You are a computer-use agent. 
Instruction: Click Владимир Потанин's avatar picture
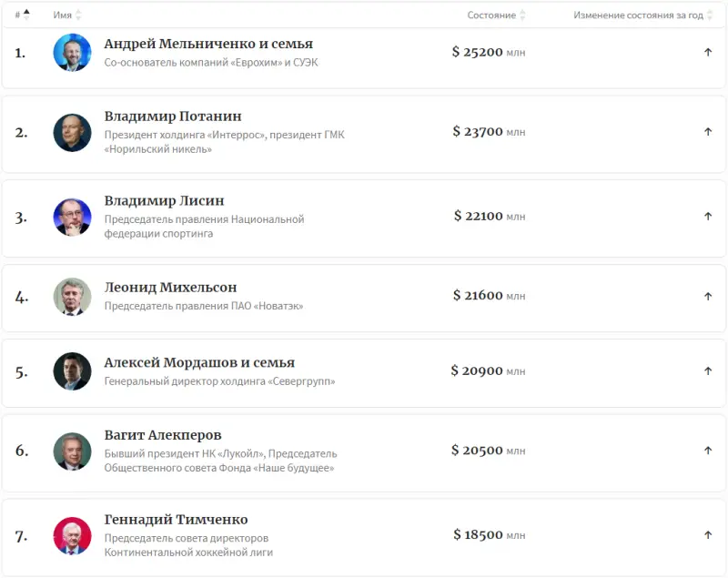pos(72,132)
